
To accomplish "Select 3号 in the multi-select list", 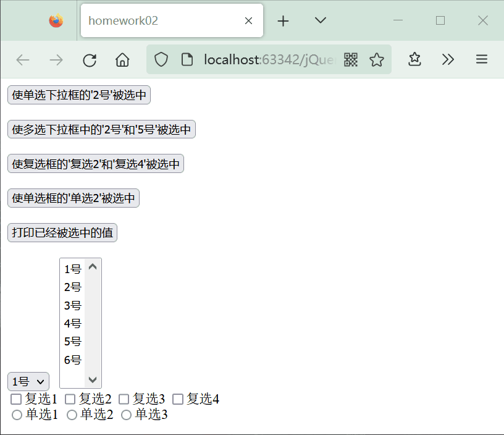I will (x=73, y=305).
